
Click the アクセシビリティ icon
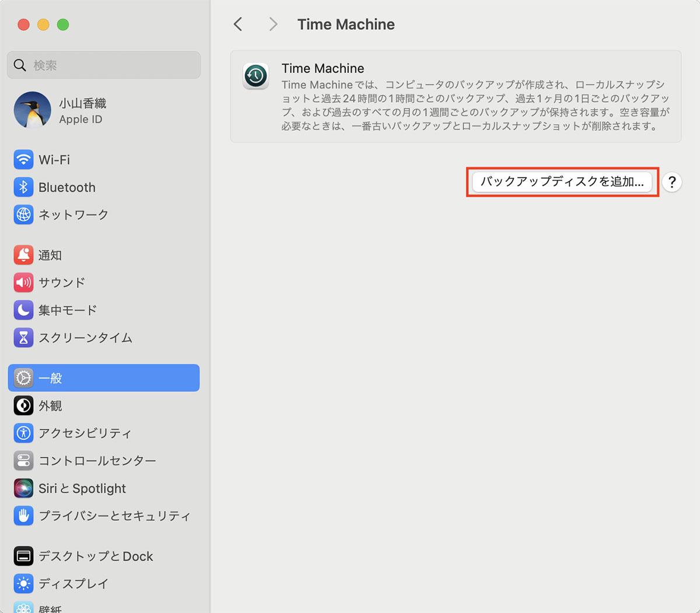23,433
